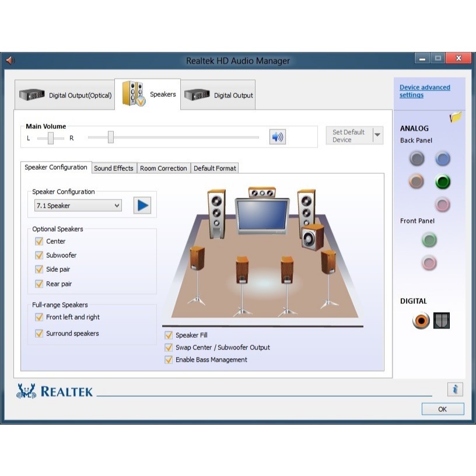476x476 pixels.
Task: Open the connector settings folder icon
Action: [x=456, y=117]
